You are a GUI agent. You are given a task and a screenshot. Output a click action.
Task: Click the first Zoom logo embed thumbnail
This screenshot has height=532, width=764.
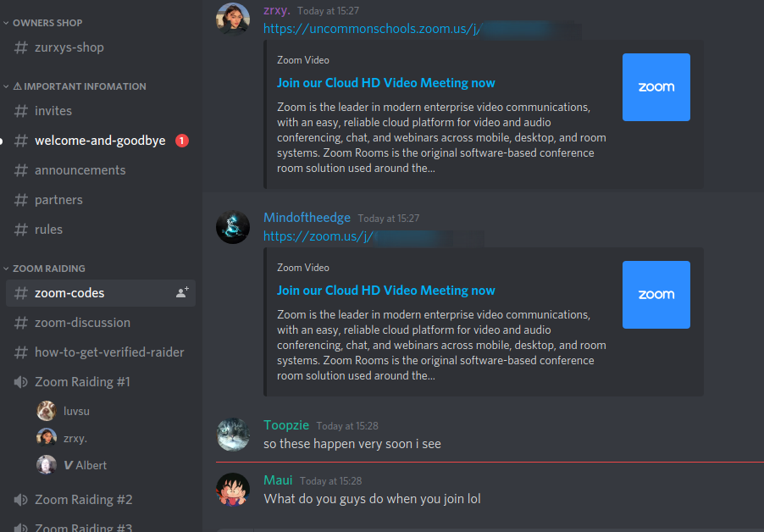click(656, 87)
